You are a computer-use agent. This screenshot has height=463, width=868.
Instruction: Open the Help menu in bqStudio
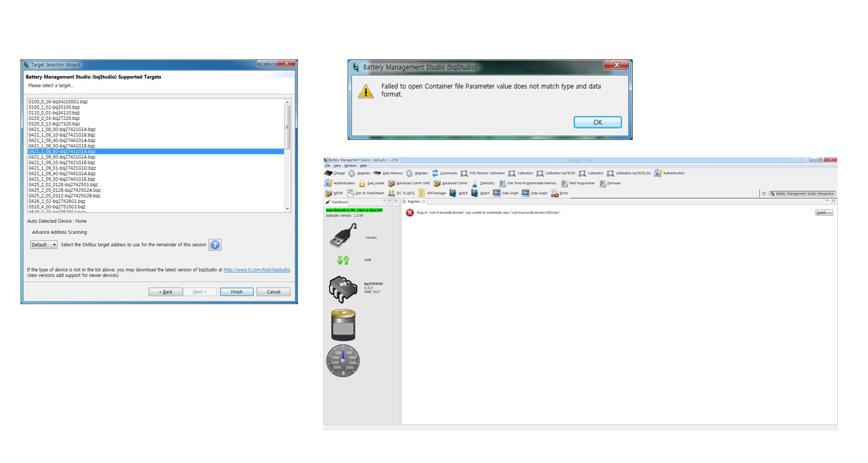tap(363, 165)
